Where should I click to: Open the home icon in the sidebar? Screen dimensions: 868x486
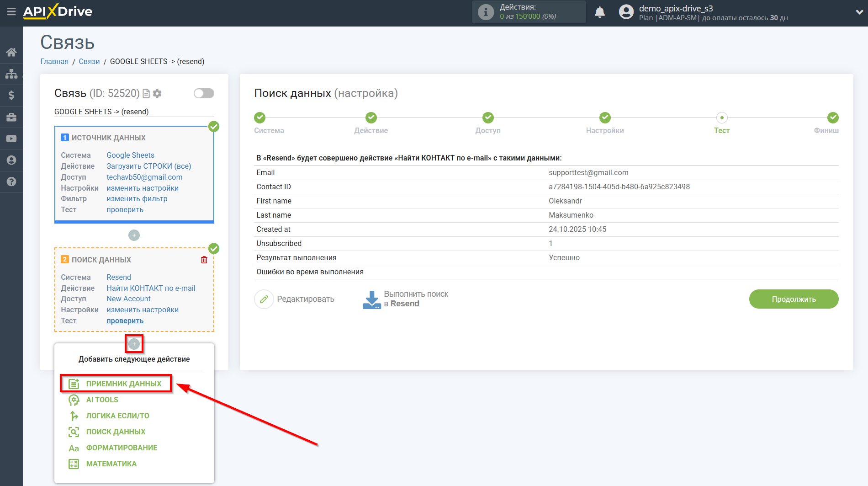[x=11, y=52]
